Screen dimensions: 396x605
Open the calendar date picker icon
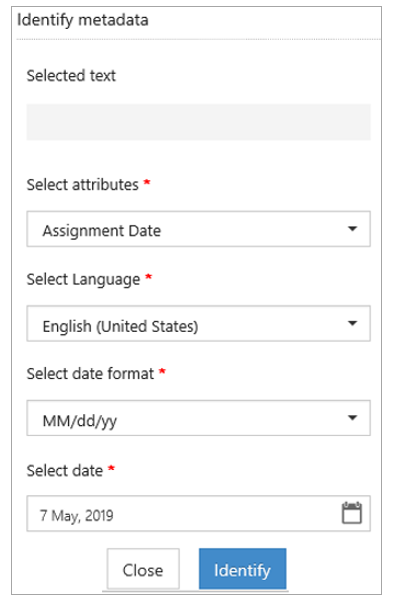click(352, 513)
